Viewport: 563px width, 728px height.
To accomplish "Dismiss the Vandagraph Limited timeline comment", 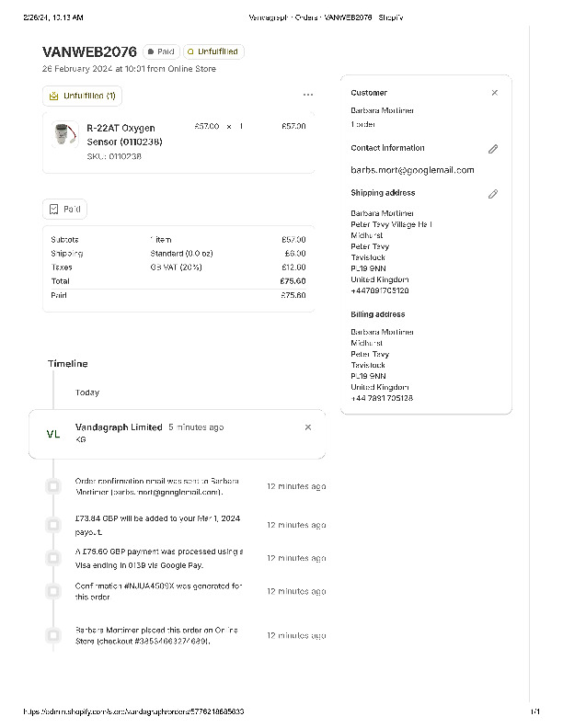I will [307, 427].
